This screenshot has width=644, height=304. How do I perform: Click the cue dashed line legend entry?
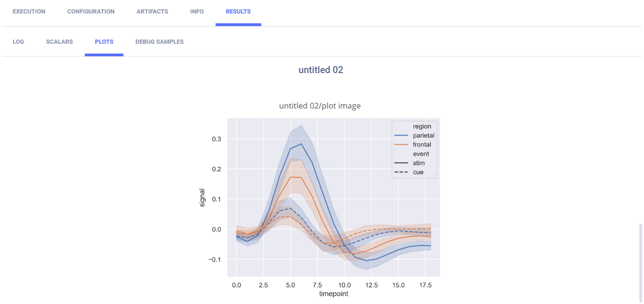pos(418,172)
